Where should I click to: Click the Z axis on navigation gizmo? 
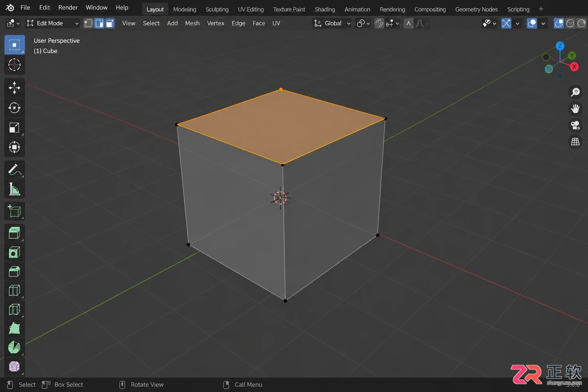(560, 46)
